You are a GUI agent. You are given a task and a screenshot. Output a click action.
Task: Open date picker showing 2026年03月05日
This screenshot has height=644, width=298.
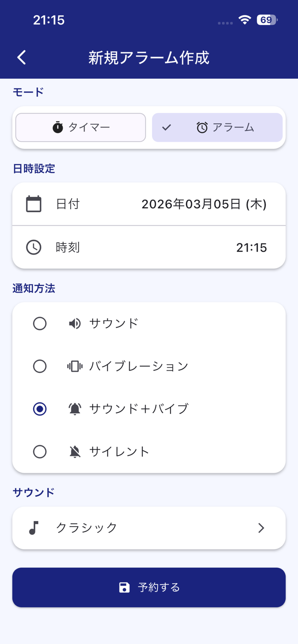149,204
